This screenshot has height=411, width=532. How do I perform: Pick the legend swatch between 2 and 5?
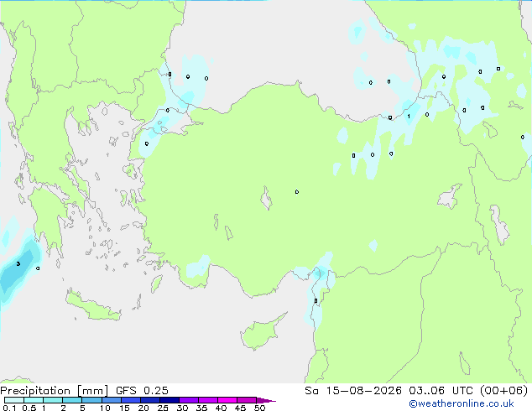(x=72, y=400)
